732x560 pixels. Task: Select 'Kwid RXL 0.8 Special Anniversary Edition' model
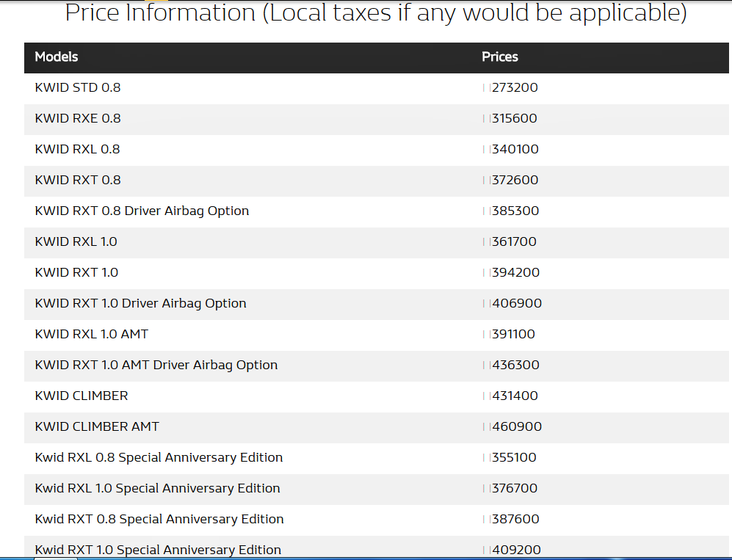(x=159, y=457)
